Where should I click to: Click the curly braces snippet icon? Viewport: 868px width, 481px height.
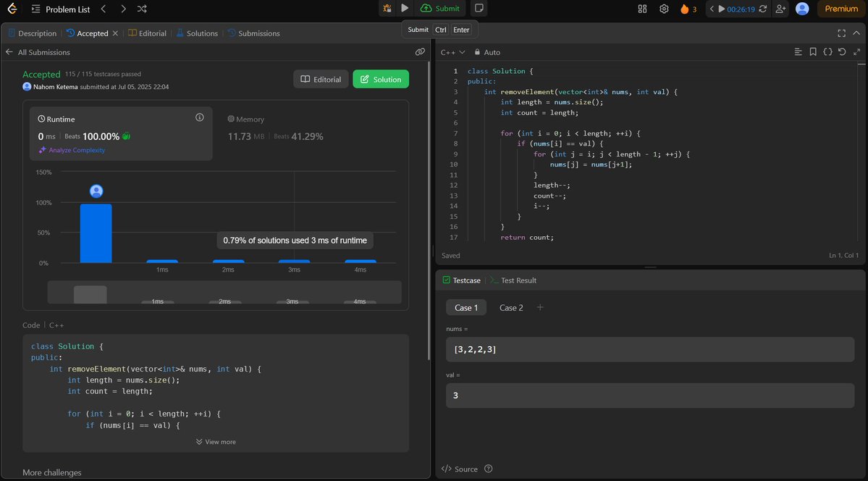coord(827,51)
